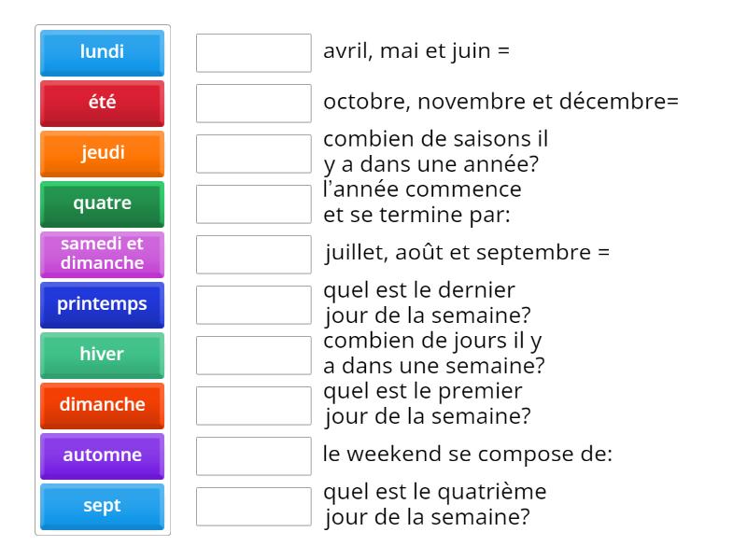Select the lundi word tile
Screen dimensions: 747x560
[102, 52]
